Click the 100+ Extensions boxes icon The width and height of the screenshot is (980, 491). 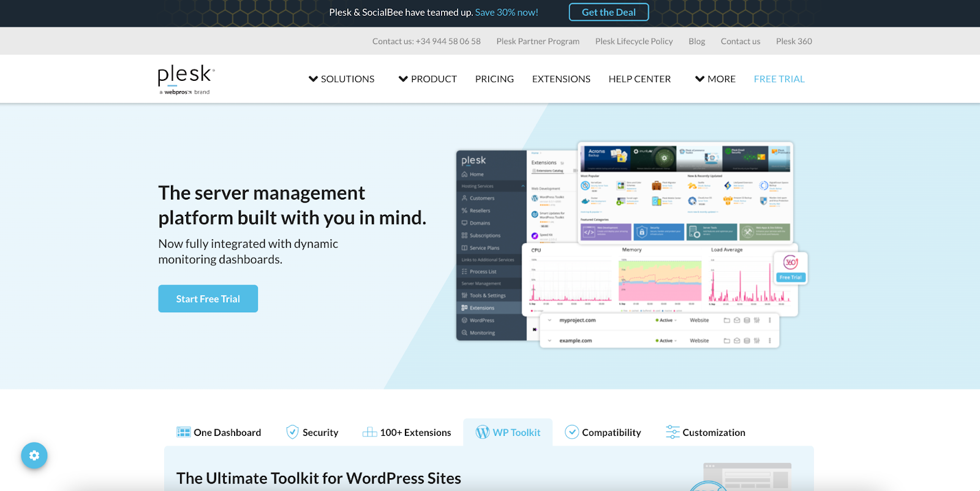tap(369, 432)
